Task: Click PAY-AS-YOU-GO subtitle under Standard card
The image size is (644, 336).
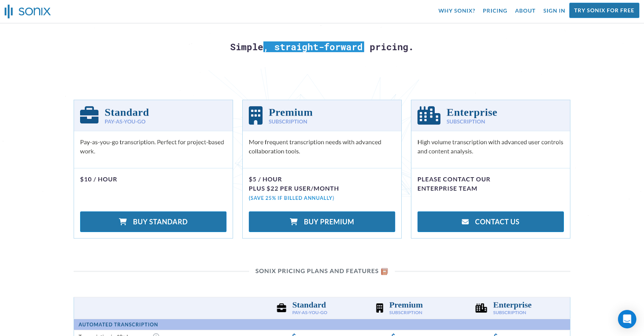Action: (125, 122)
